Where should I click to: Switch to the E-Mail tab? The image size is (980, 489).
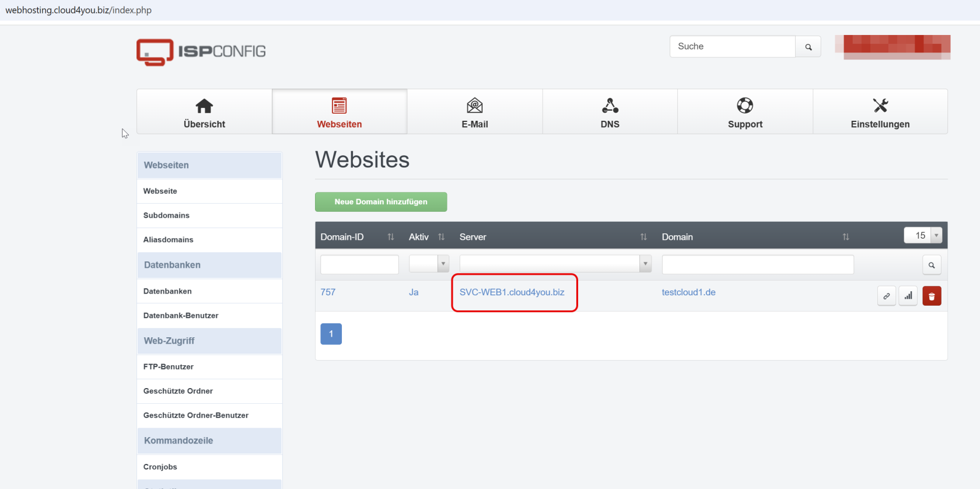click(475, 112)
